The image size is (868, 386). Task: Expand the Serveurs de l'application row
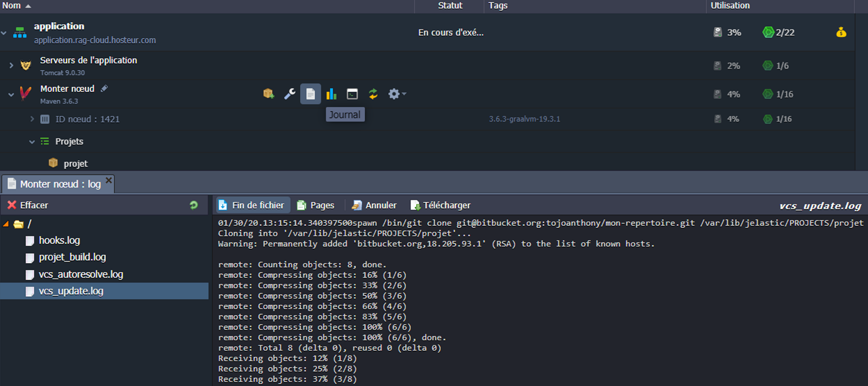click(11, 65)
